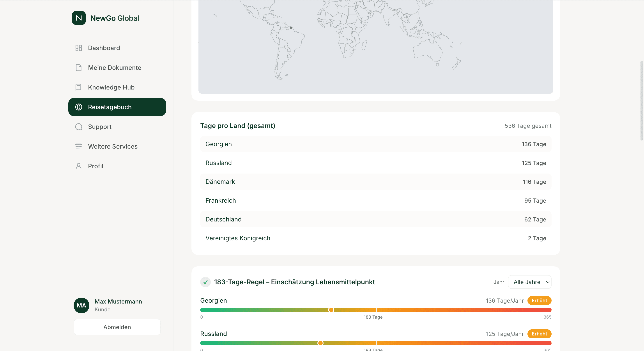Image resolution: width=644 pixels, height=351 pixels.
Task: Click the world map area
Action: pyautogui.click(x=376, y=47)
